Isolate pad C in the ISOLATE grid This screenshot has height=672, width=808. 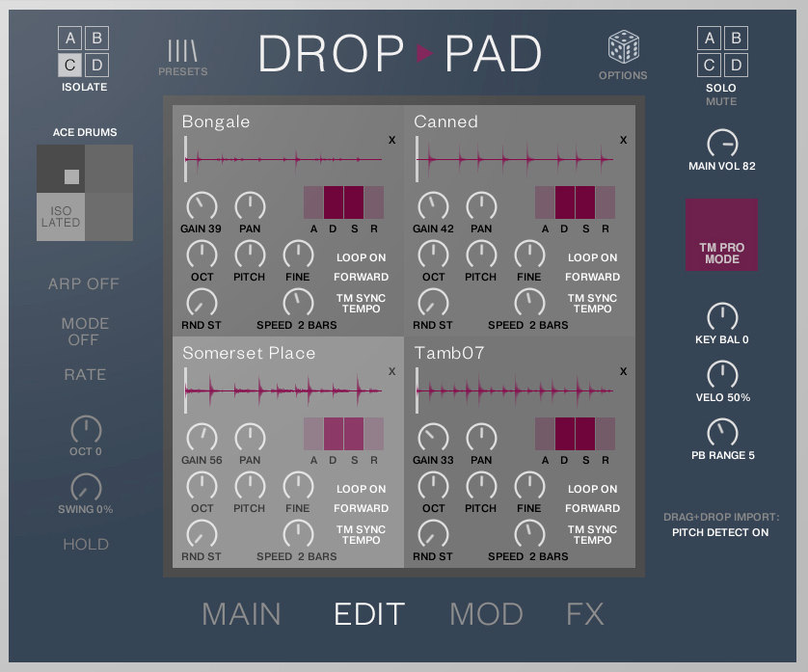pyautogui.click(x=67, y=66)
